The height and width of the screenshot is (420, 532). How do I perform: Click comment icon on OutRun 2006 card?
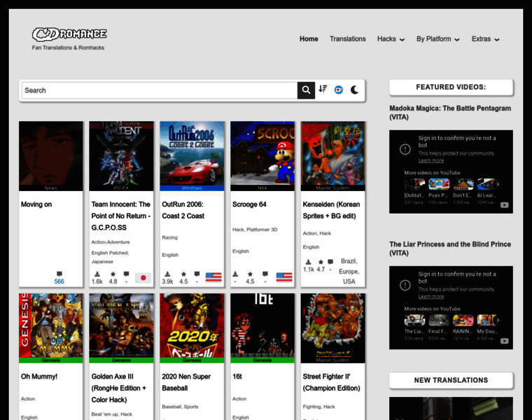pyautogui.click(x=197, y=274)
